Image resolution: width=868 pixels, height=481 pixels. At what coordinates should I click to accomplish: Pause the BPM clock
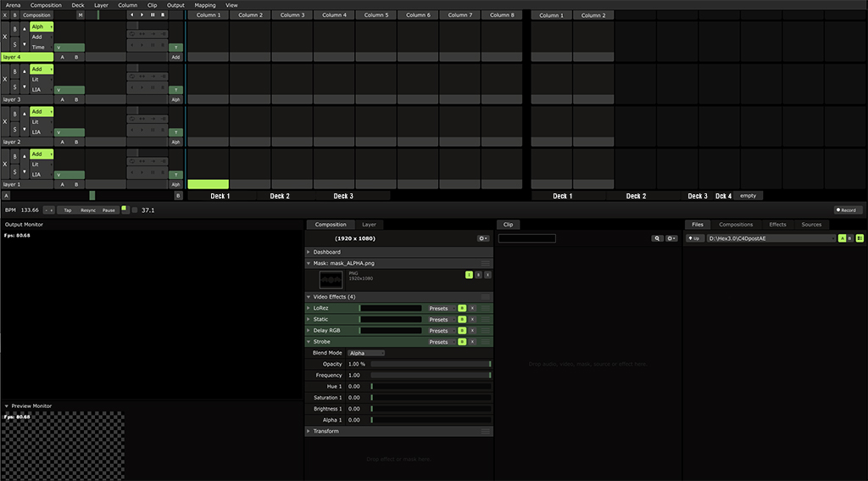pos(108,210)
